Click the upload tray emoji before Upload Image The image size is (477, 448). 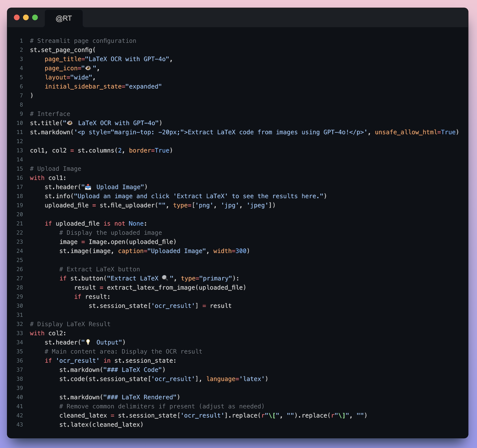click(x=88, y=187)
